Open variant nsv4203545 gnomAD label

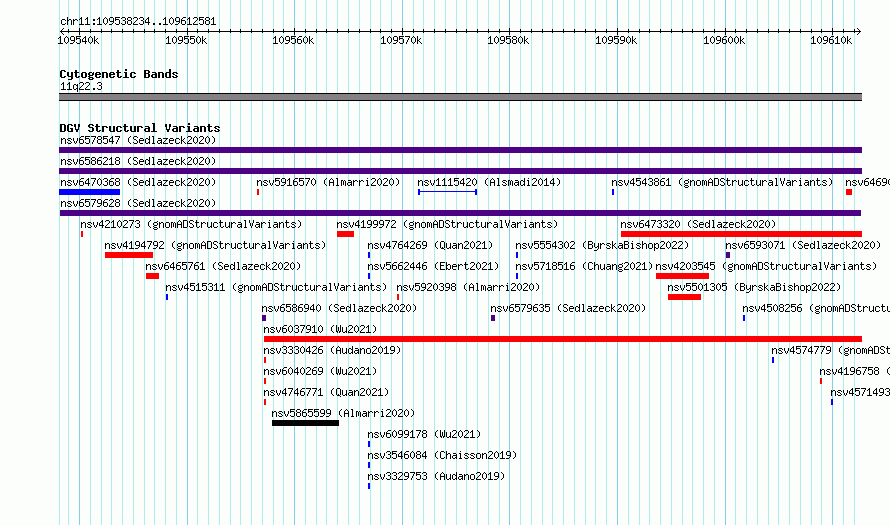[x=766, y=266]
